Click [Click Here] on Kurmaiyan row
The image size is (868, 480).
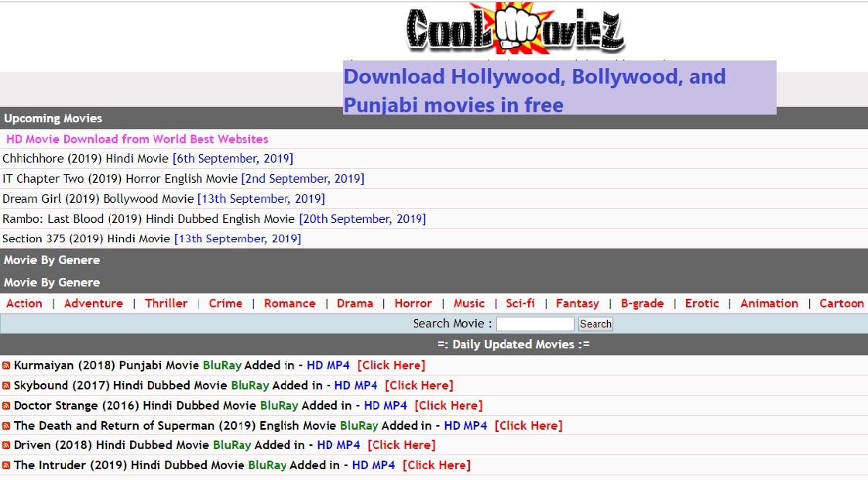point(391,365)
